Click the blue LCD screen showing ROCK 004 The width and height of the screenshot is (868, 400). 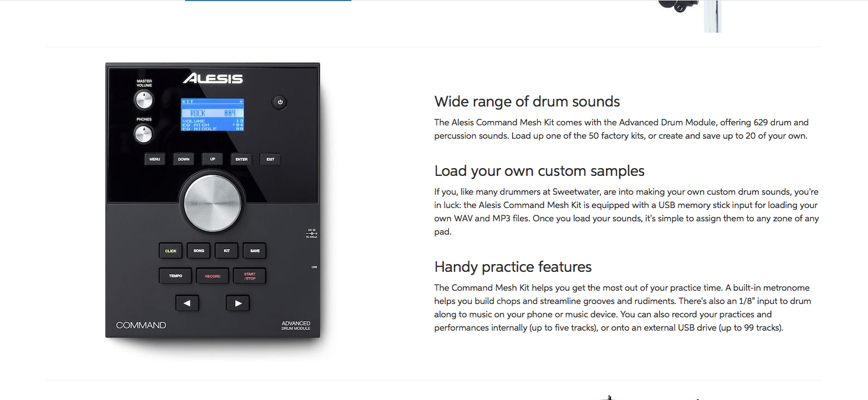pyautogui.click(x=213, y=115)
